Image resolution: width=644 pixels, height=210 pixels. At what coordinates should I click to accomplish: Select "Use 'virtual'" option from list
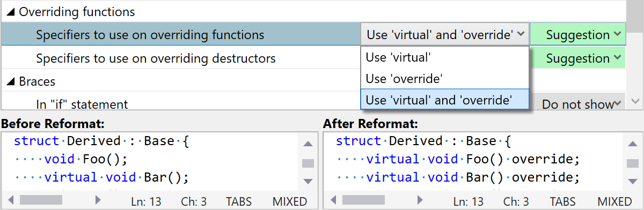point(398,57)
